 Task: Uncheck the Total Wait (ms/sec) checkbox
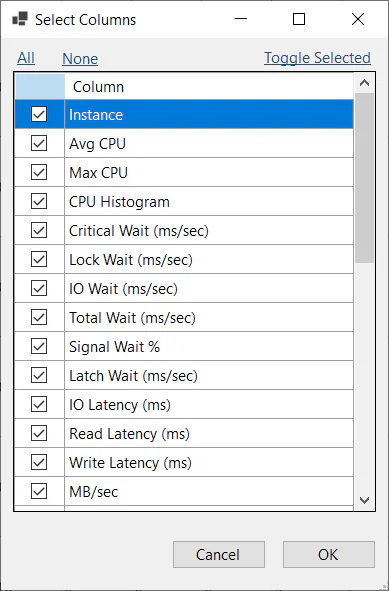pos(39,317)
